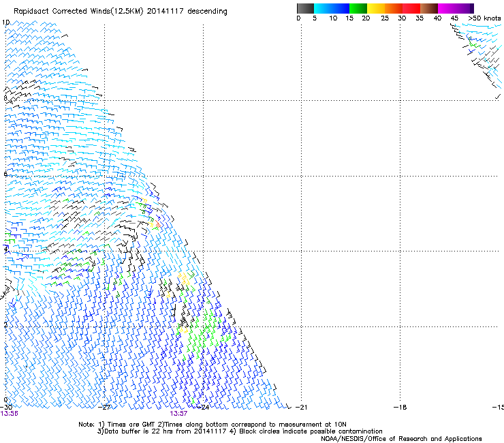The width and height of the screenshot is (504, 443).
Task: Click the '10' legend scale number
Action: tap(333, 18)
